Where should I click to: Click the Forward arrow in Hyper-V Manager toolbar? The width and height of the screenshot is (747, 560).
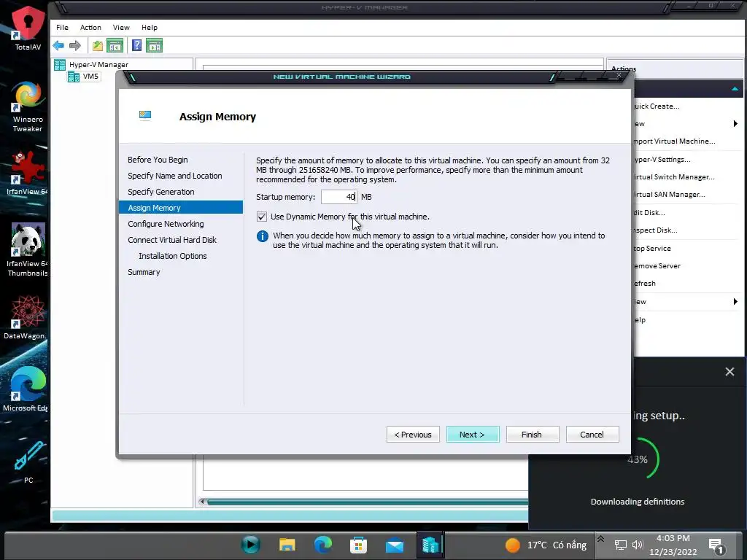coord(75,46)
